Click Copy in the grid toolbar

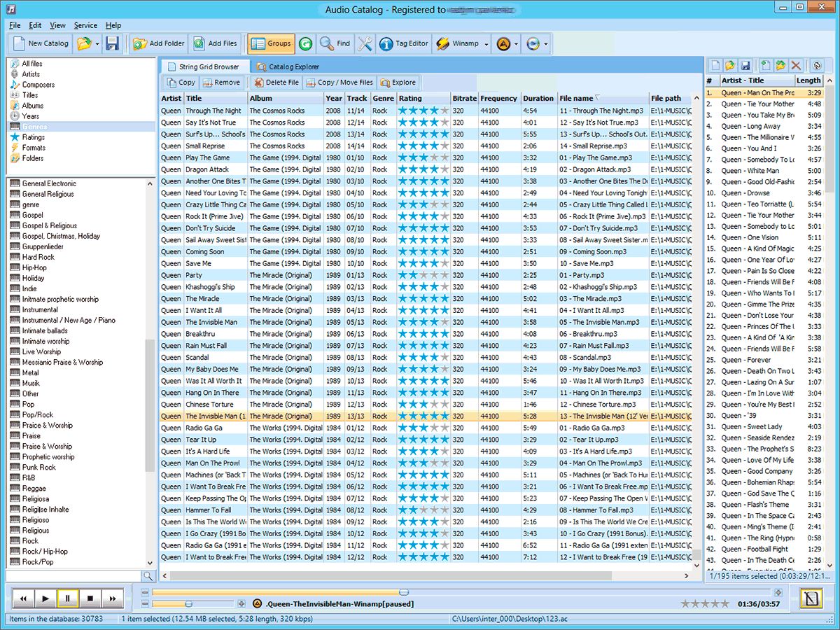click(x=180, y=82)
